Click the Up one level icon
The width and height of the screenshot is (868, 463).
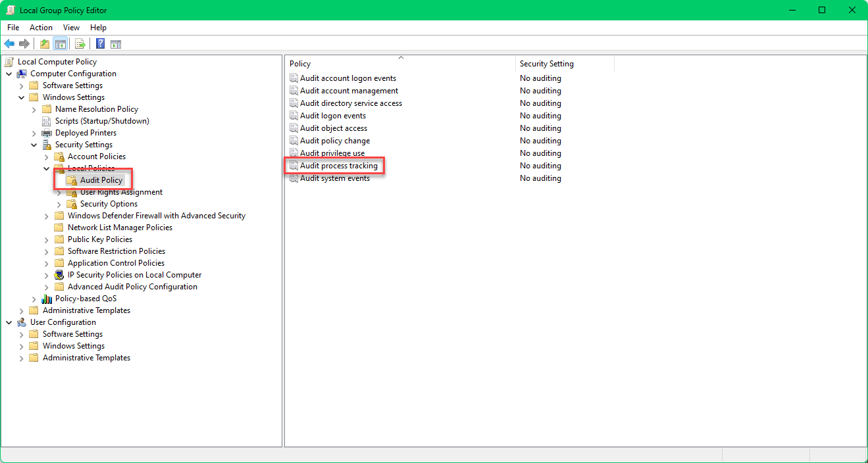coord(44,43)
